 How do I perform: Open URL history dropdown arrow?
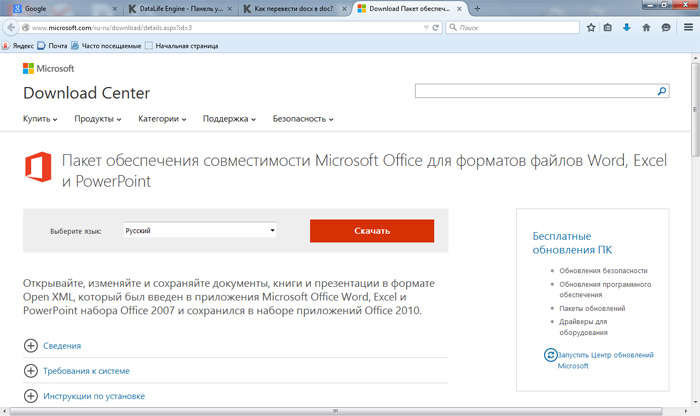[426, 28]
